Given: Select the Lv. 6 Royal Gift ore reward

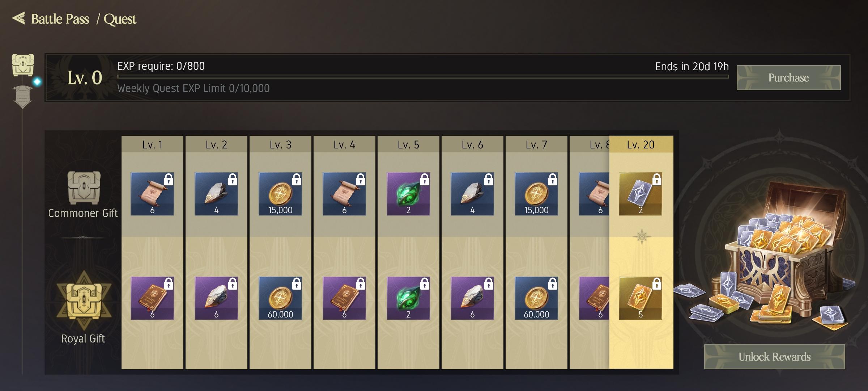Looking at the screenshot, I should 472,298.
